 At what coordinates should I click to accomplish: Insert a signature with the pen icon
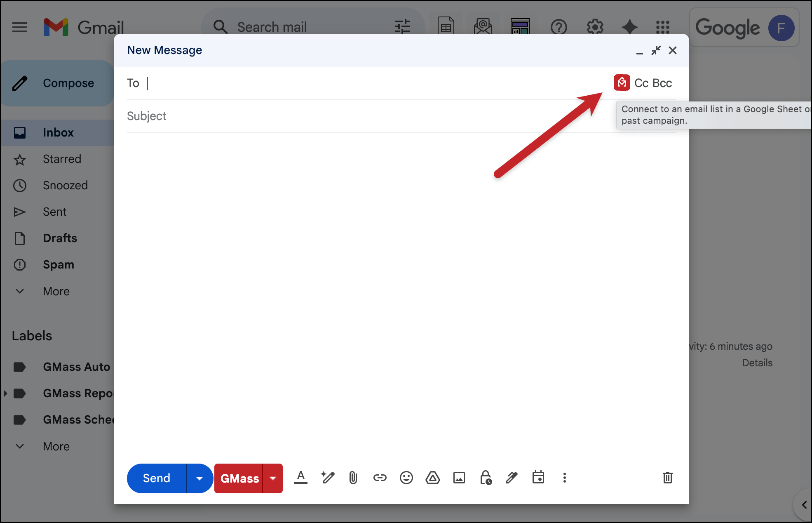(x=512, y=478)
